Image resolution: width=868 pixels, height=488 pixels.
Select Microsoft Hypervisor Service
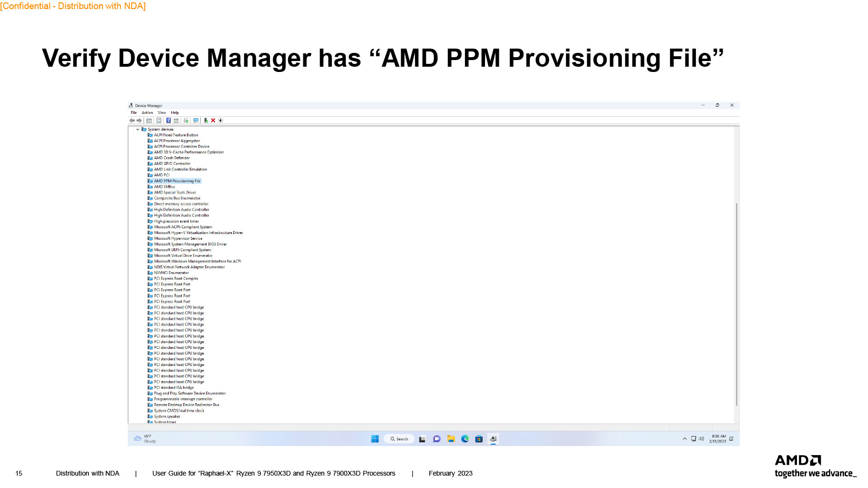pos(178,239)
